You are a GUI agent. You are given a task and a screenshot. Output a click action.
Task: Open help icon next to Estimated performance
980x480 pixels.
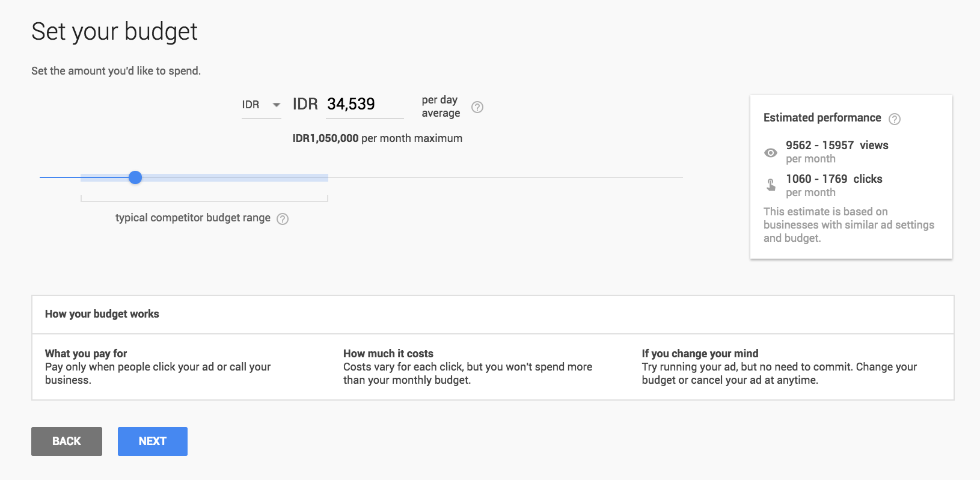click(895, 119)
